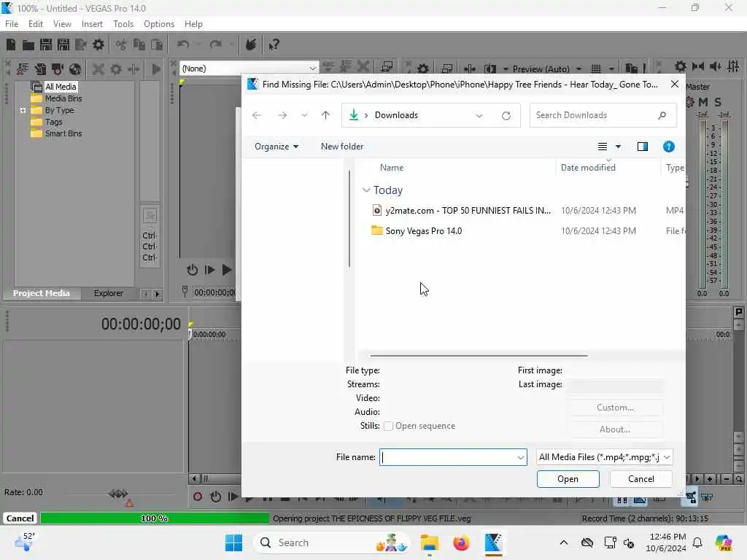Viewport: 747px width, 560px height.
Task: Open File Explorer from the taskbar
Action: click(429, 542)
